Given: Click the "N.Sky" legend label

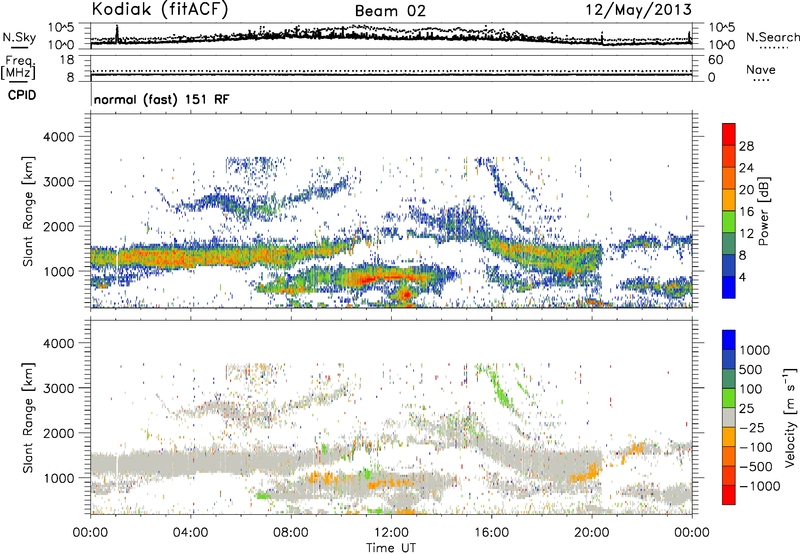Looking at the screenshot, I should (19, 37).
